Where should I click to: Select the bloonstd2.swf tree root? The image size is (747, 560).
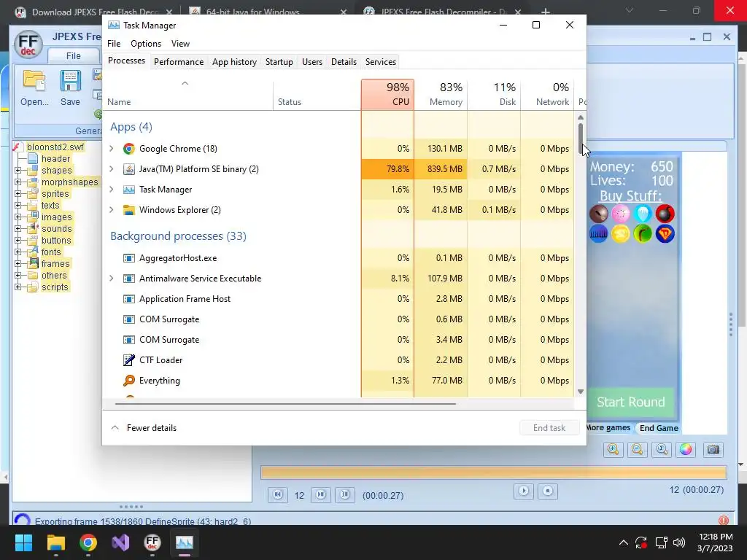click(x=55, y=147)
